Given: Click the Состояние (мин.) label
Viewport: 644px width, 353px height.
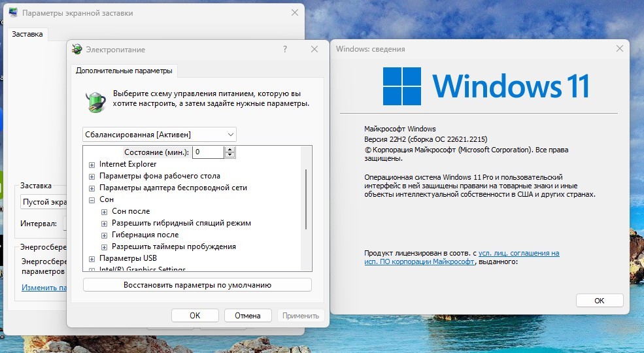Looking at the screenshot, I should tap(156, 152).
